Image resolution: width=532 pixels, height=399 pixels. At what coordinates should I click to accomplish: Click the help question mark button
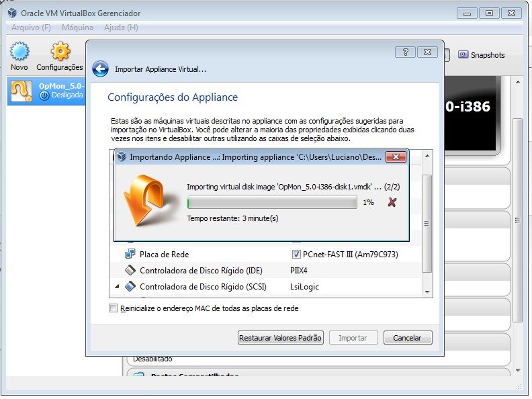[x=405, y=52]
